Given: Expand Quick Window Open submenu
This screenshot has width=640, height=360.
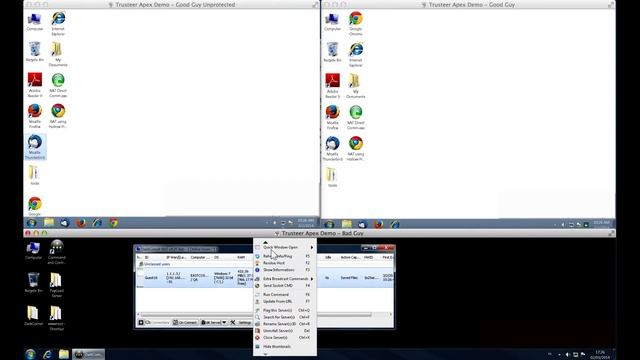Looking at the screenshot, I should pos(284,247).
